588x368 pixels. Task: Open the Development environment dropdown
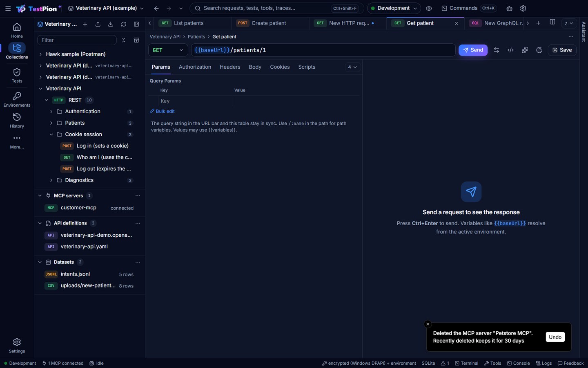click(394, 8)
